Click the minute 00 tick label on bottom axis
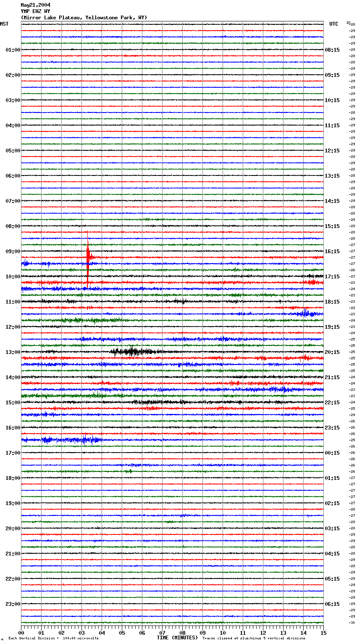The height and width of the screenshot is (644, 357). tap(21, 633)
